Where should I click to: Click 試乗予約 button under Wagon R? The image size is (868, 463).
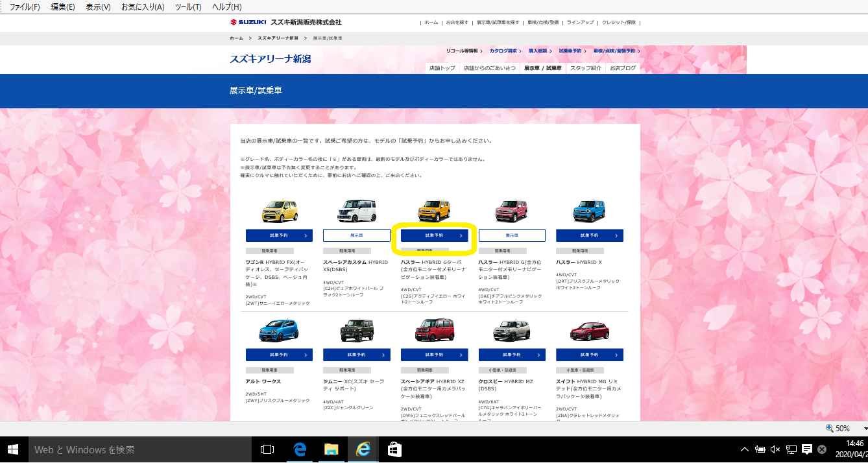279,235
